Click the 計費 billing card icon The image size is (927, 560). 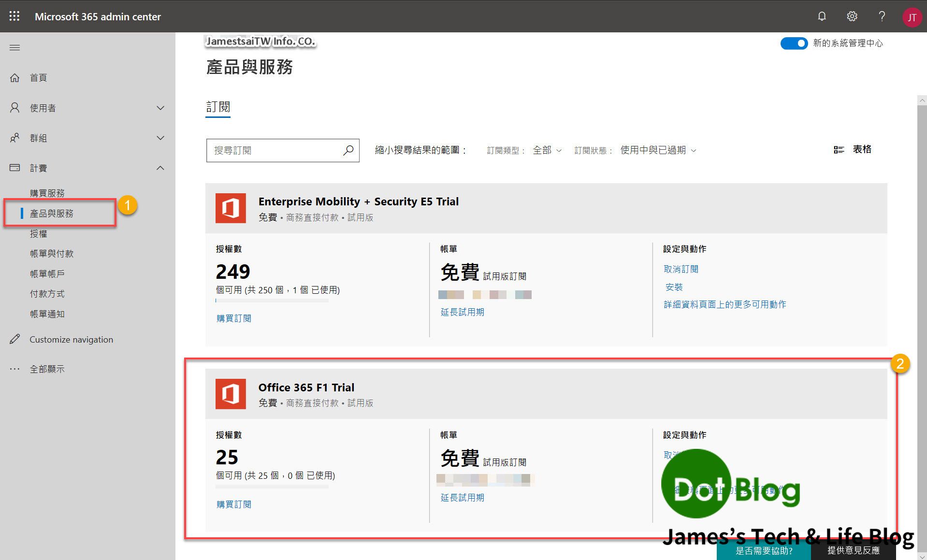pyautogui.click(x=15, y=168)
